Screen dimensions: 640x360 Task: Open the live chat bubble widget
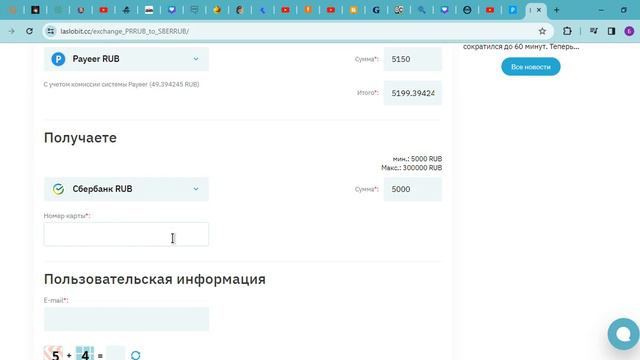pyautogui.click(x=623, y=334)
